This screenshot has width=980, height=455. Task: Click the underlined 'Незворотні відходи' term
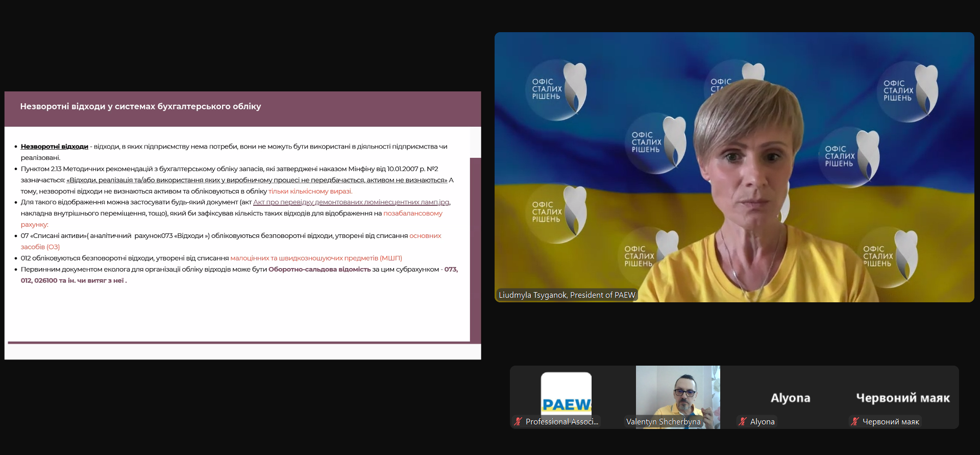pyautogui.click(x=54, y=147)
